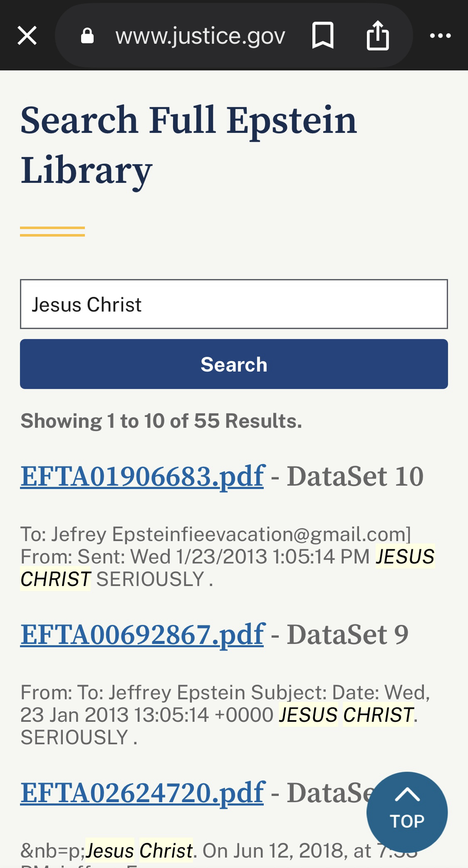Jump back up with the TOP button
Image resolution: width=468 pixels, height=868 pixels.
click(x=407, y=812)
